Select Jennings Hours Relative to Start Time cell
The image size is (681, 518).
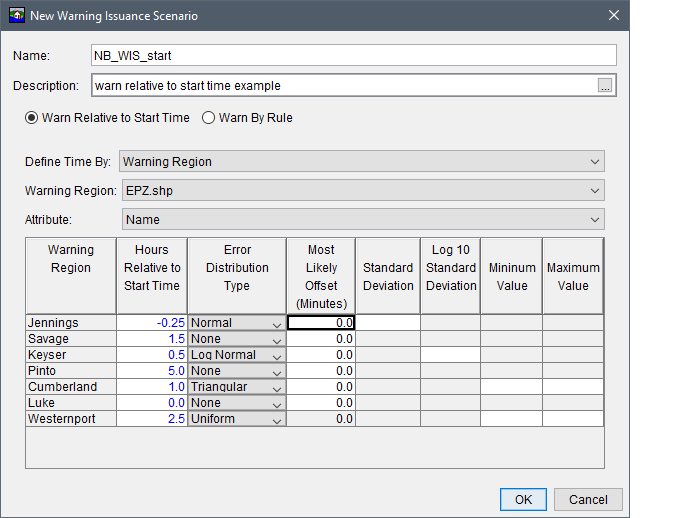[151, 323]
